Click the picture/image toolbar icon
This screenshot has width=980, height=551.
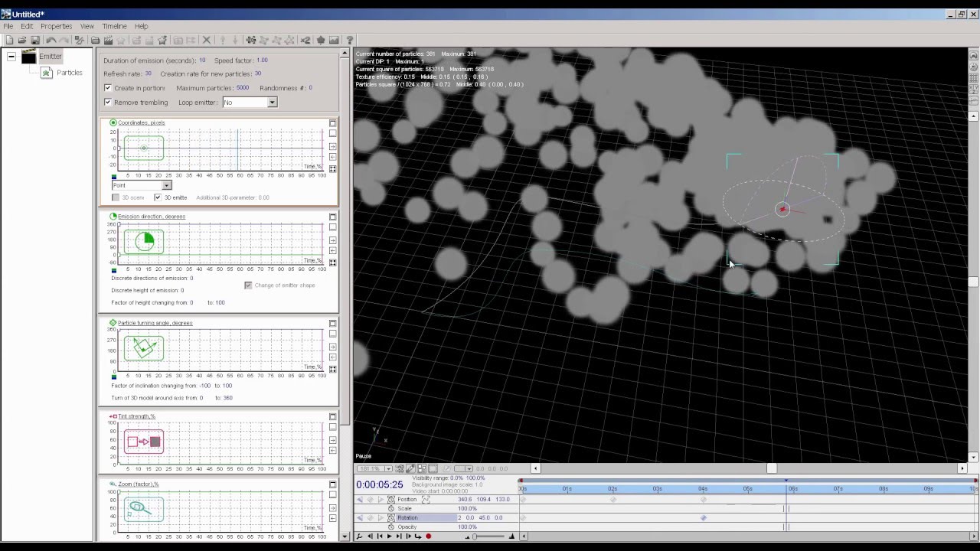(334, 40)
